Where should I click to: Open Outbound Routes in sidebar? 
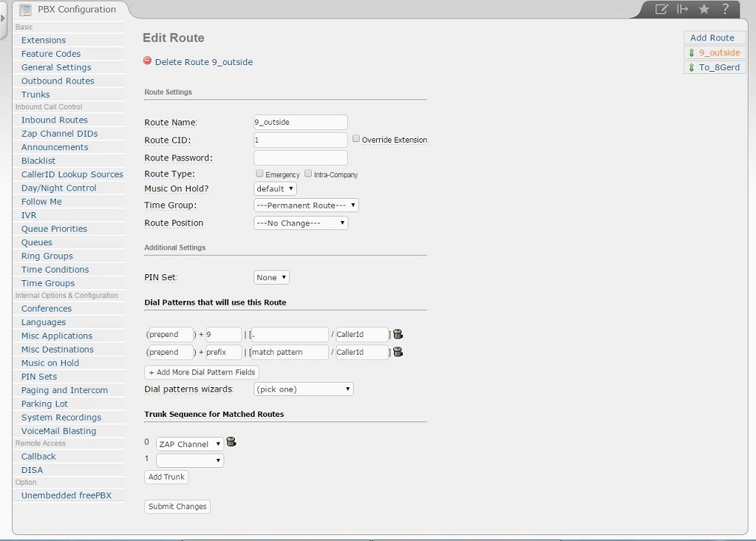click(x=58, y=81)
